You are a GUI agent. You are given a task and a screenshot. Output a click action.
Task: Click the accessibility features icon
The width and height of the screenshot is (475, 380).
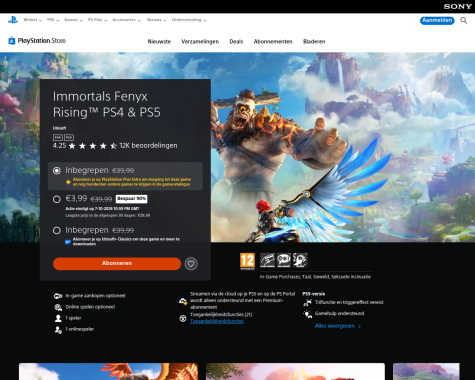pos(183,318)
